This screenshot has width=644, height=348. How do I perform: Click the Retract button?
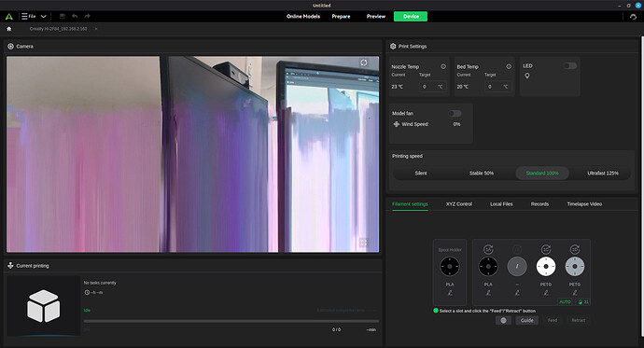[579, 321]
